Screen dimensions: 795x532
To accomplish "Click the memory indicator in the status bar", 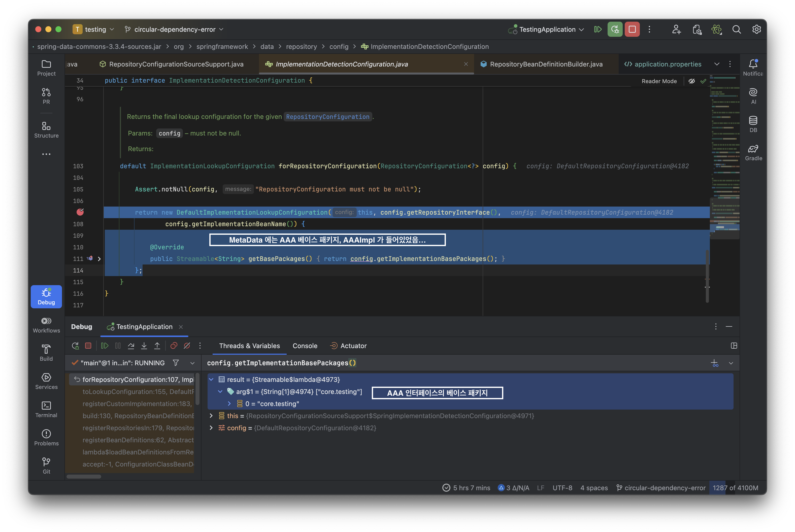I will click(735, 488).
